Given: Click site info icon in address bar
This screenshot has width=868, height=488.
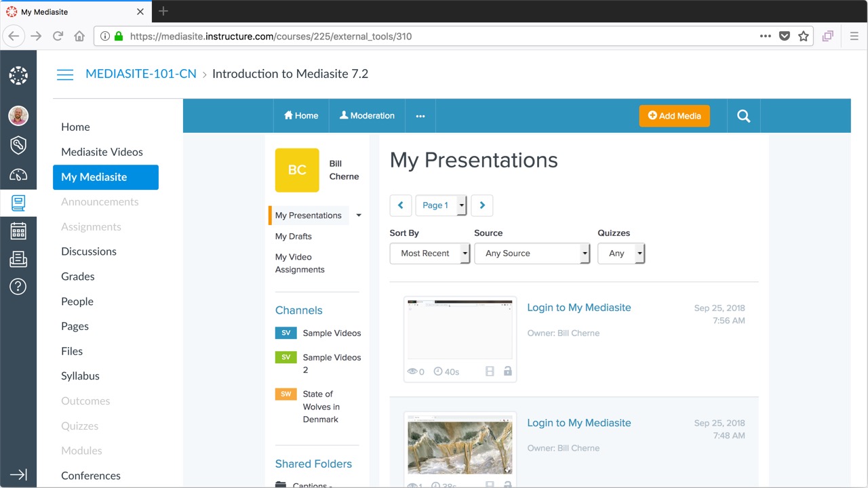Looking at the screenshot, I should pos(105,36).
